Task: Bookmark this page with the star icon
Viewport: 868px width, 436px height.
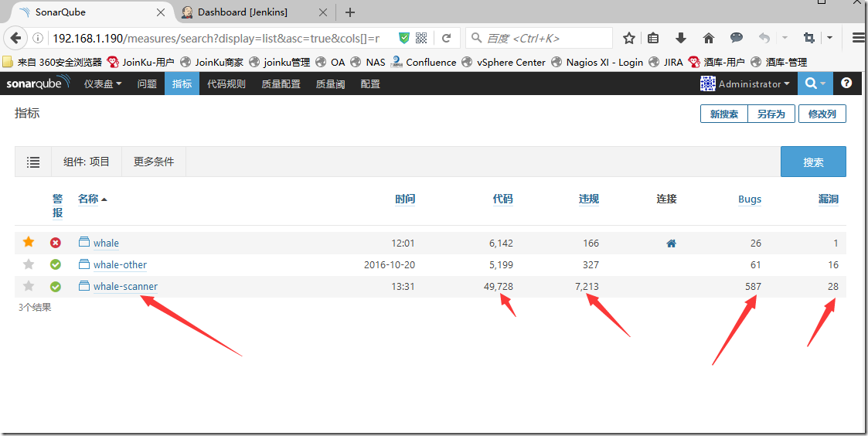Action: (x=629, y=38)
